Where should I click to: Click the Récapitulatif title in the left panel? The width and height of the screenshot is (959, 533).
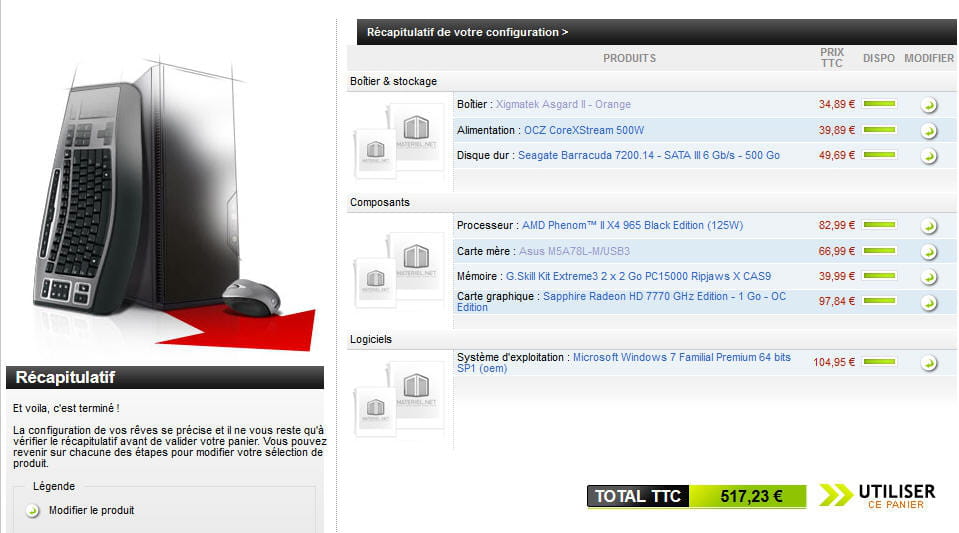(x=65, y=378)
